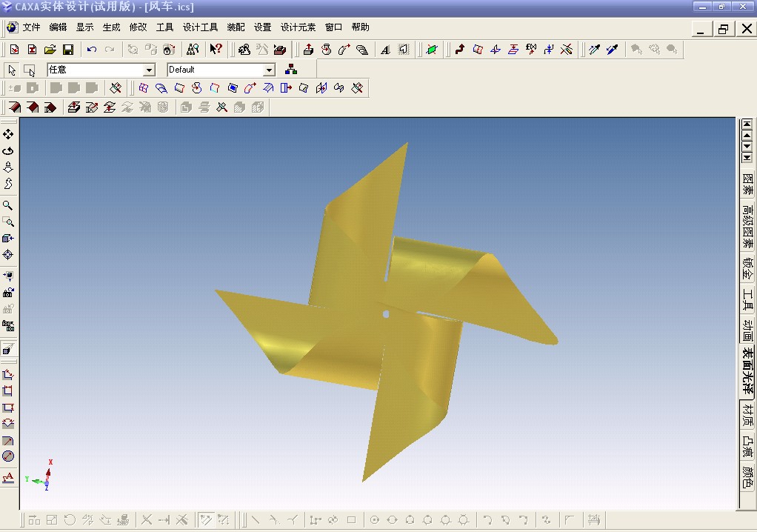This screenshot has height=532, width=757.
Task: Select the pan view tool in left toolbar
Action: tap(8, 134)
